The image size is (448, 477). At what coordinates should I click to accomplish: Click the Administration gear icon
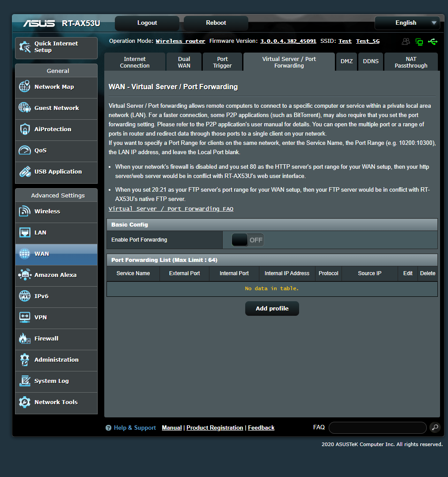(x=25, y=360)
